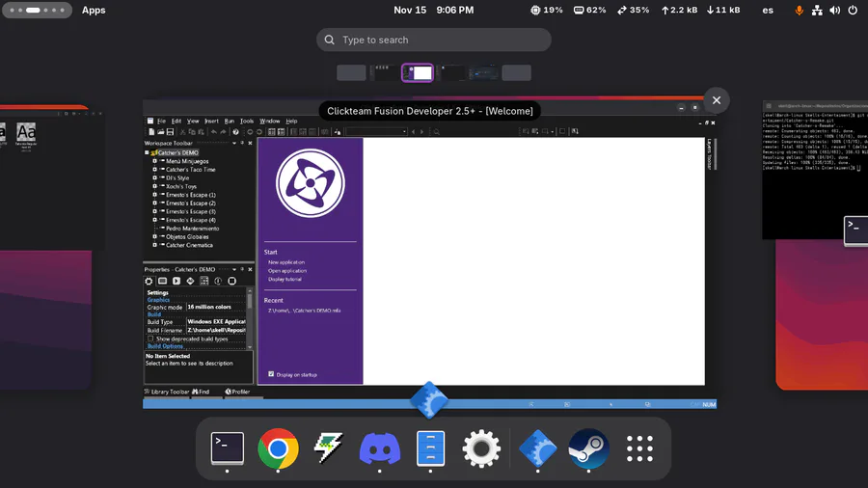Open recent file Catcher's DEMO.mfa
The width and height of the screenshot is (868, 488).
point(305,311)
